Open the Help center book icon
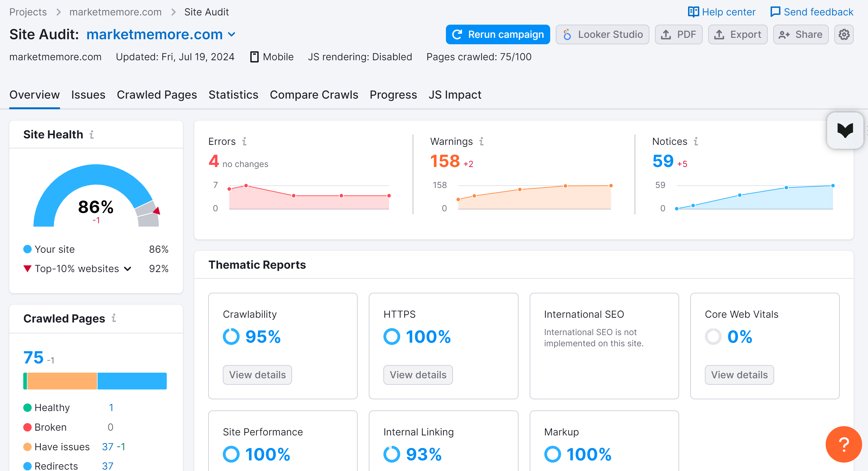868x471 pixels. click(693, 12)
